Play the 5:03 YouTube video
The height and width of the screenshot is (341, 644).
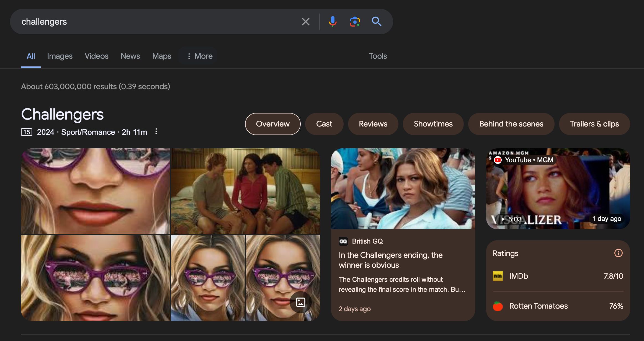click(x=558, y=189)
